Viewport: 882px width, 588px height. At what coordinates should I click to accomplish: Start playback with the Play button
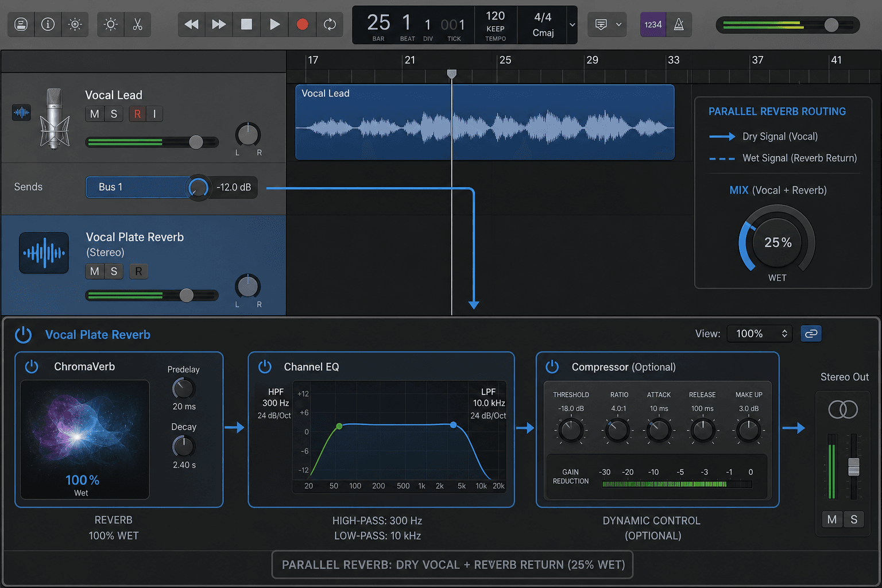pyautogui.click(x=274, y=25)
